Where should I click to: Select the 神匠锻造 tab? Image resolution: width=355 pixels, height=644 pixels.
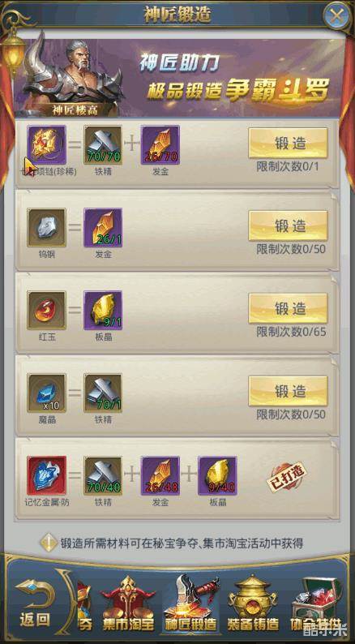pos(190,604)
